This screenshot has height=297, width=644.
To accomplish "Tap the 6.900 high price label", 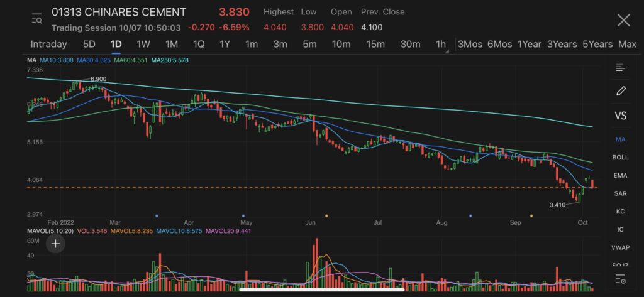I will [98, 78].
